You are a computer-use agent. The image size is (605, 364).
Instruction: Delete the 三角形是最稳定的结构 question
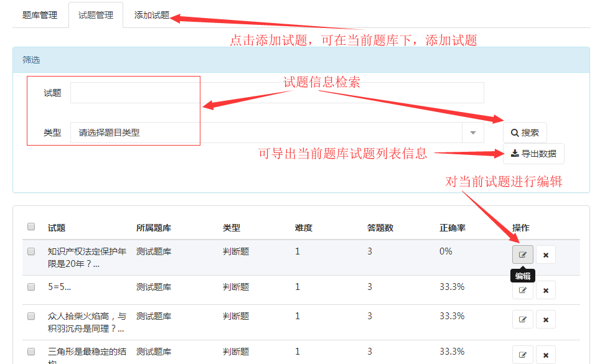(x=546, y=355)
